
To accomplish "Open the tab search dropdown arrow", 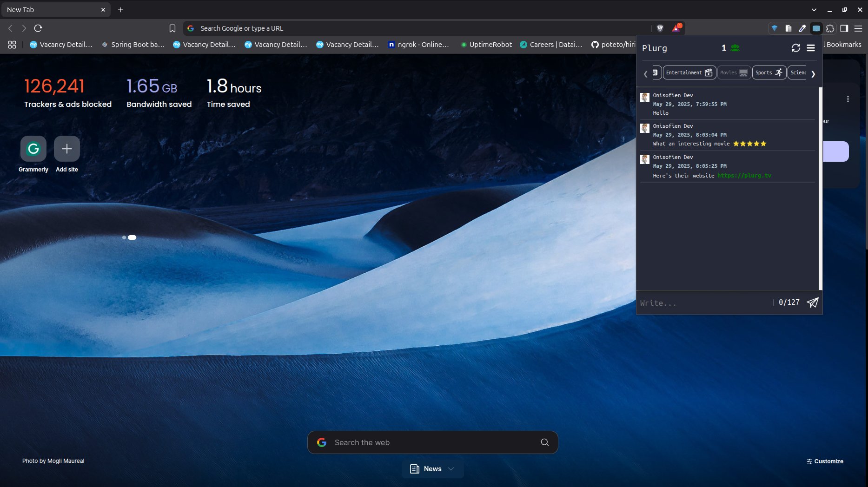I will (x=814, y=10).
